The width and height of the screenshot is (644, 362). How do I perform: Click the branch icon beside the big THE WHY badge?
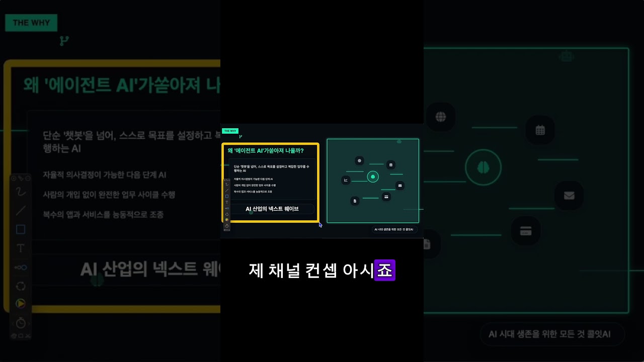(x=64, y=41)
